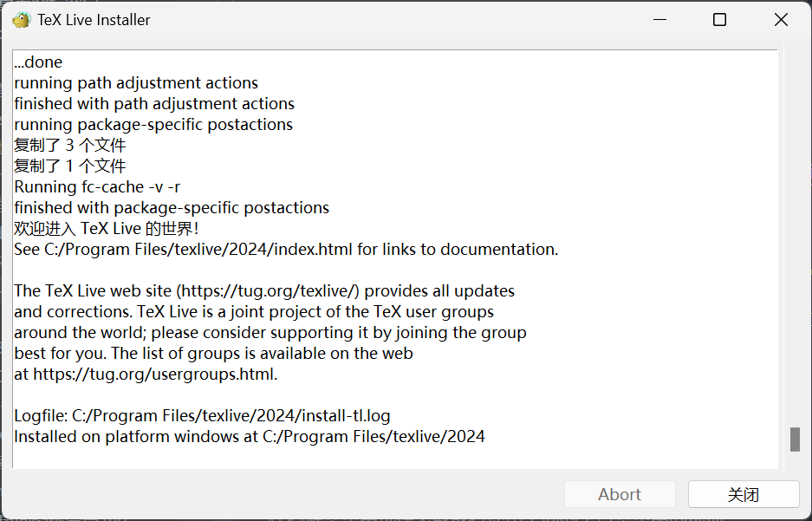Close the installer with the title bar X
The width and height of the screenshot is (812, 521).
tap(781, 20)
